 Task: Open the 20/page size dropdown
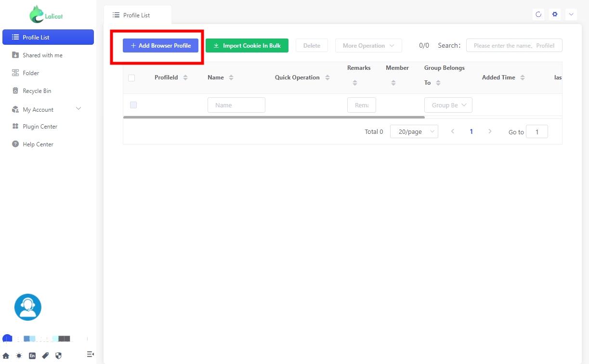click(x=414, y=131)
